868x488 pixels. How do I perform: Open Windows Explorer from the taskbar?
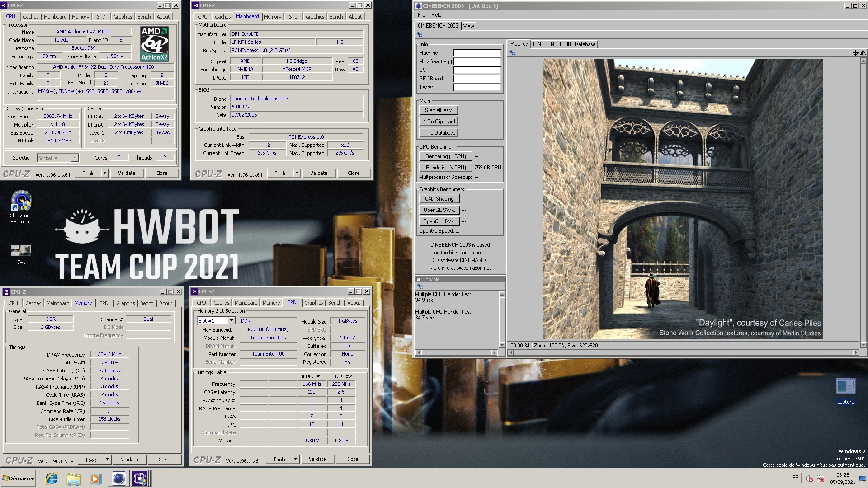(x=74, y=479)
